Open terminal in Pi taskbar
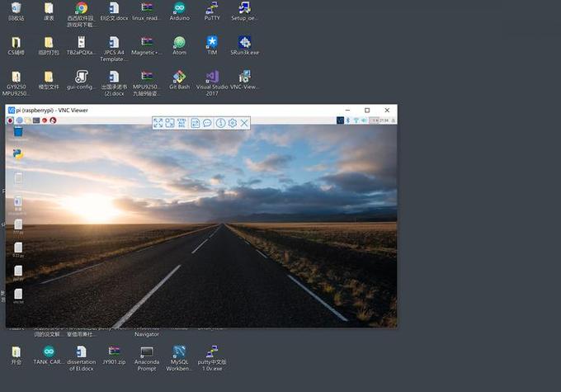Viewport: 561px width, 392px height. (x=36, y=120)
